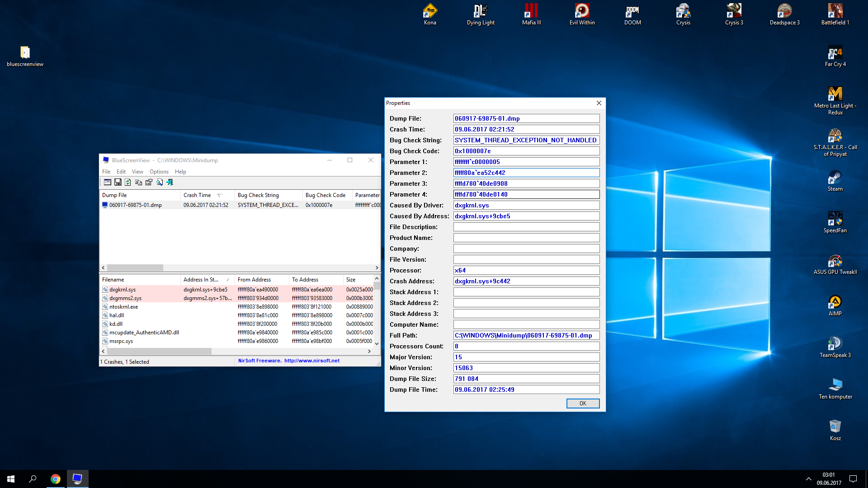Screen dimensions: 868x488
Task: Select the bluescreenview folder on desktop
Action: (25, 56)
